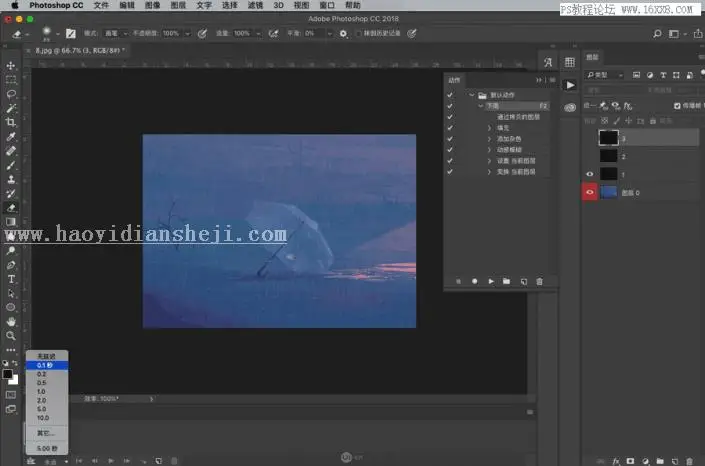Open the glyph A character panel icon
The image size is (705, 466).
548,62
